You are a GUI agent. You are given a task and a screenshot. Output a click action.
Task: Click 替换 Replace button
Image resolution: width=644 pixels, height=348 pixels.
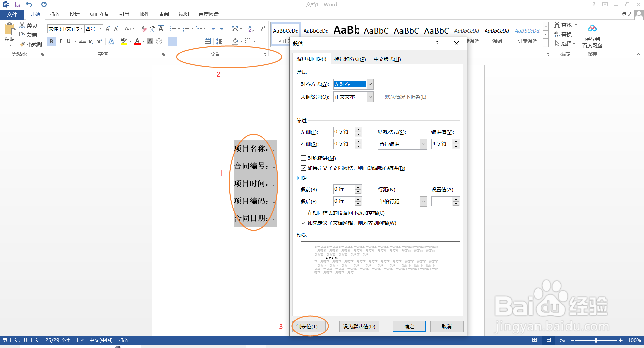coord(563,34)
